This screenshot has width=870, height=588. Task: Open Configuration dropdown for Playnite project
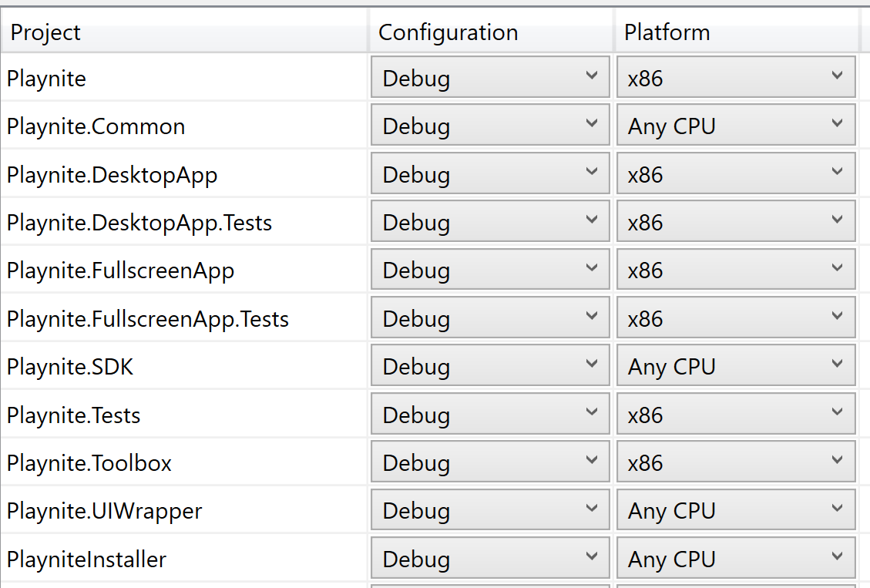click(x=490, y=77)
